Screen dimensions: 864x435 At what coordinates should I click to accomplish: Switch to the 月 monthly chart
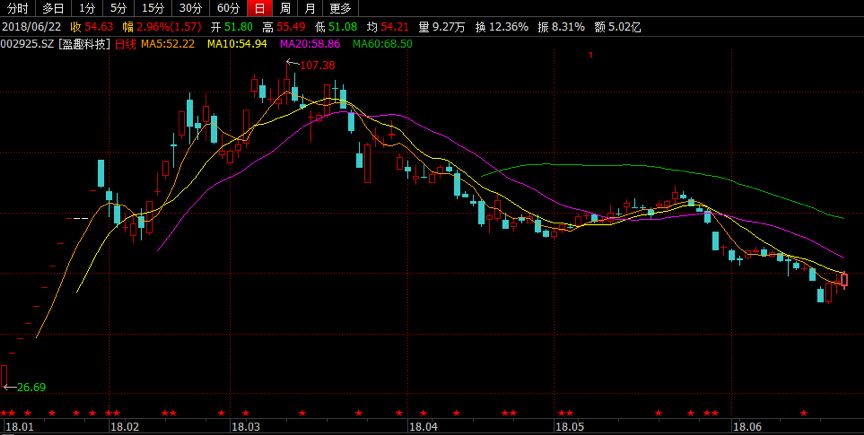pos(310,8)
